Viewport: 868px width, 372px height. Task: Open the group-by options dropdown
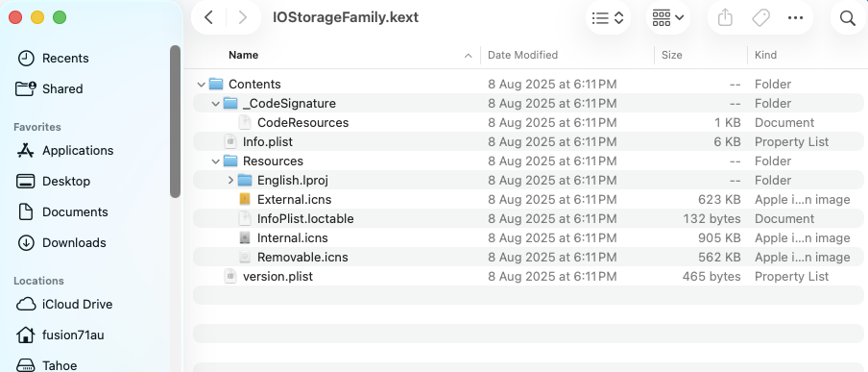point(668,17)
